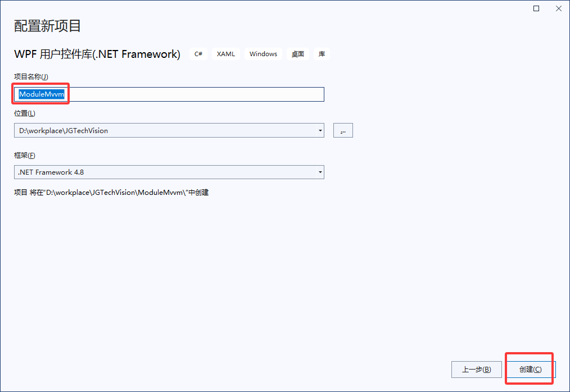
Task: Open the .NET Framework 4.8 framework dropdown
Action: tap(320, 172)
